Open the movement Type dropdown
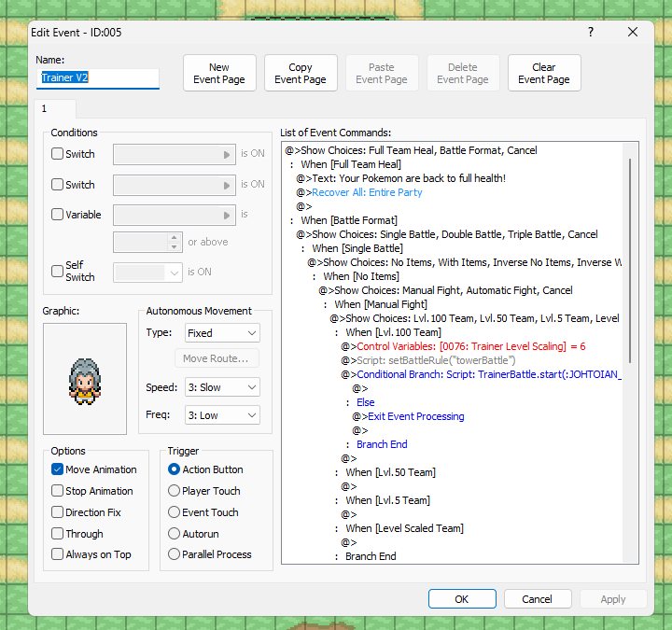Viewport: 672px width, 630px height. coord(222,333)
